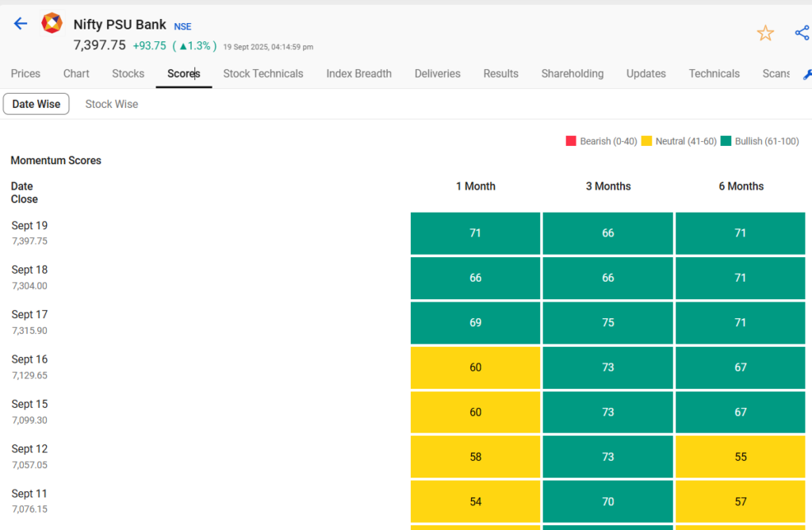This screenshot has height=530, width=812.
Task: Click the Momentum Scores heading
Action: click(x=56, y=160)
